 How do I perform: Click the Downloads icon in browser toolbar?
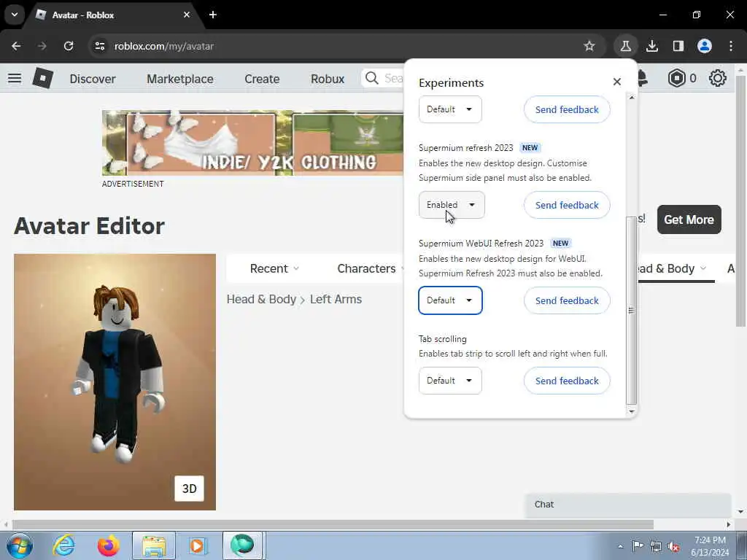click(651, 46)
